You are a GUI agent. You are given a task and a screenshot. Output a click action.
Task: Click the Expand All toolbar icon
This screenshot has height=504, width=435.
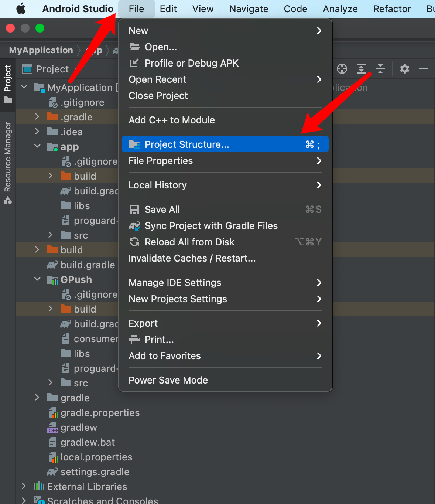point(361,69)
